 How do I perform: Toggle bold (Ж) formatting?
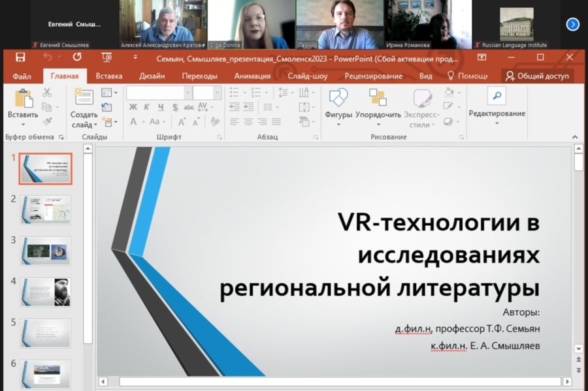pos(133,107)
